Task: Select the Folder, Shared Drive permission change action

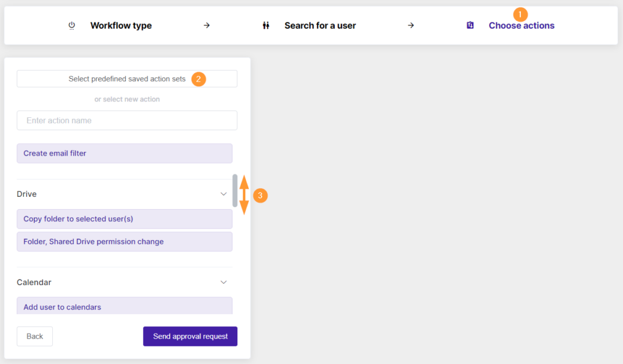Action: coord(124,241)
